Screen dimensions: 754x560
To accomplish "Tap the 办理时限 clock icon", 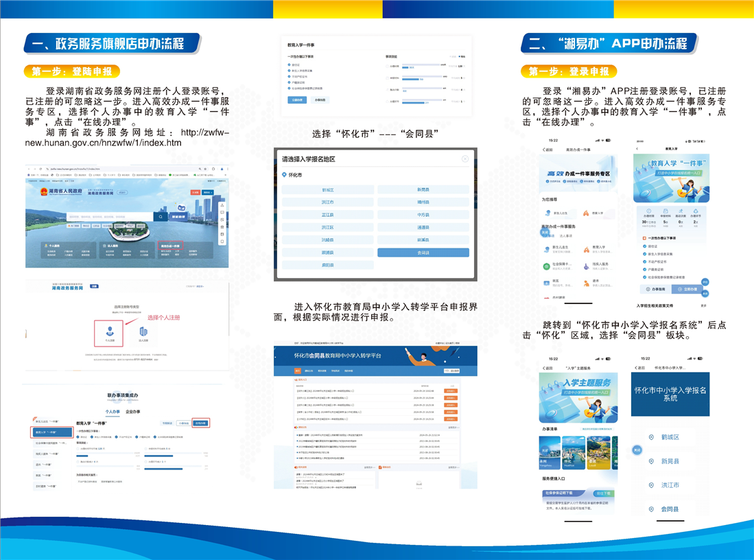I will point(649,211).
